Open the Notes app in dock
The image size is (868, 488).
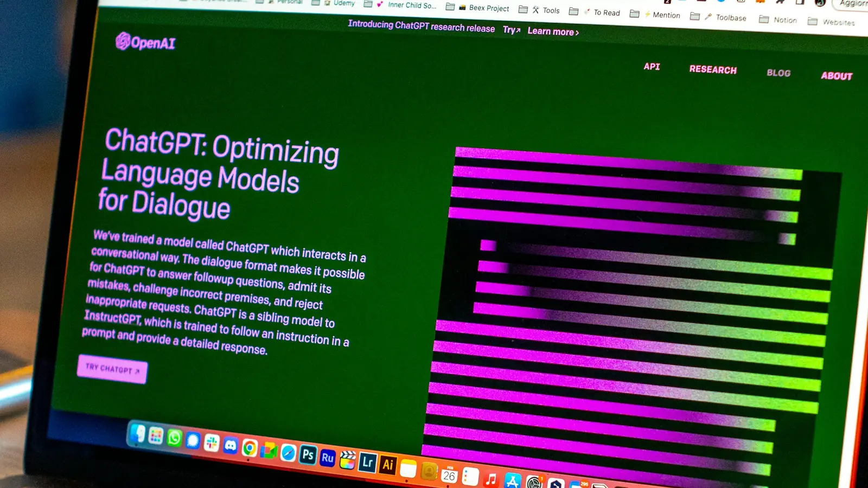click(x=408, y=468)
